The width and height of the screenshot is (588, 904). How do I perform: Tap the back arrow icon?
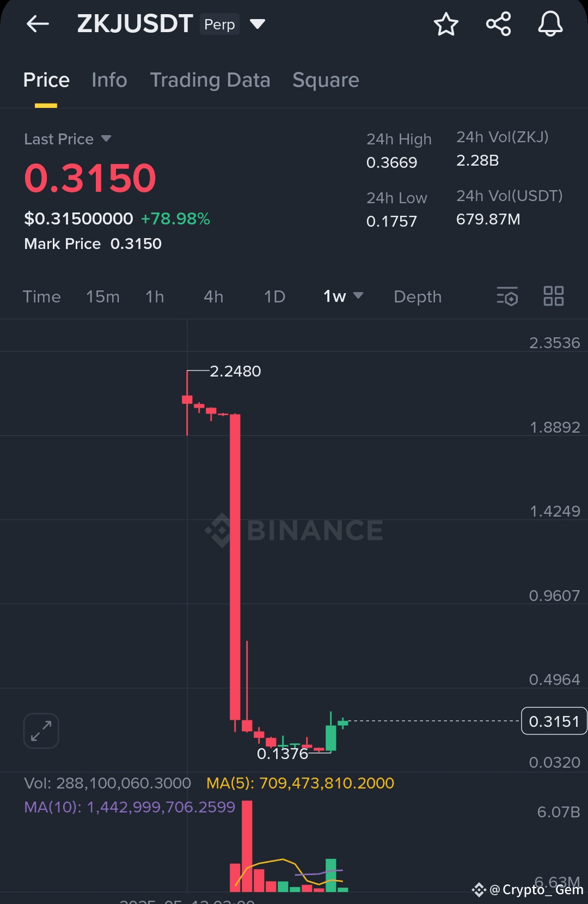(x=38, y=24)
